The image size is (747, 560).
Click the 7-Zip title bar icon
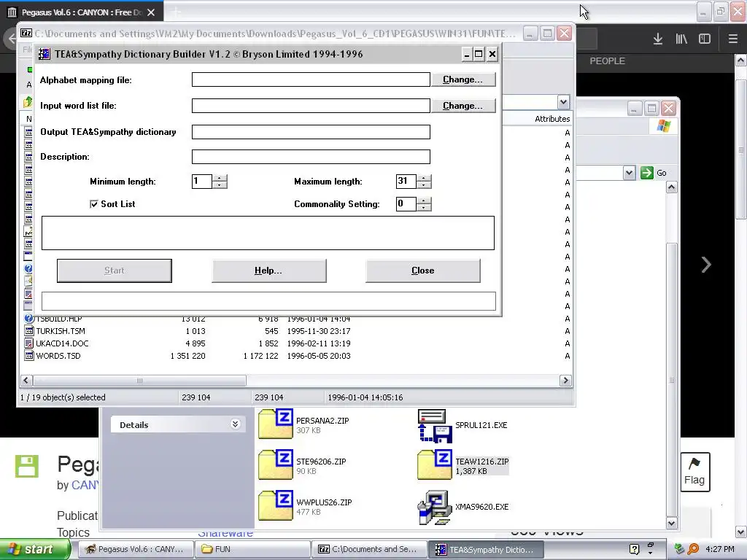(26, 34)
